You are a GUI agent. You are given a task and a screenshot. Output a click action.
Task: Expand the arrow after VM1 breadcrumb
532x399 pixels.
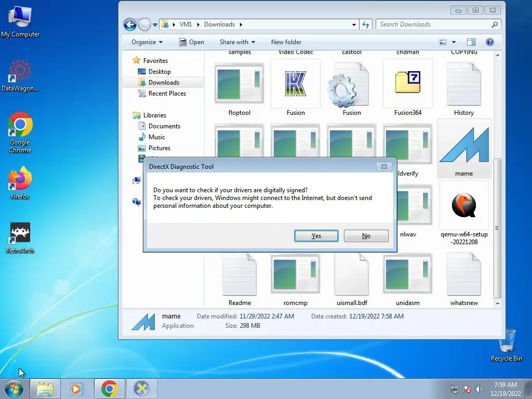tap(198, 24)
